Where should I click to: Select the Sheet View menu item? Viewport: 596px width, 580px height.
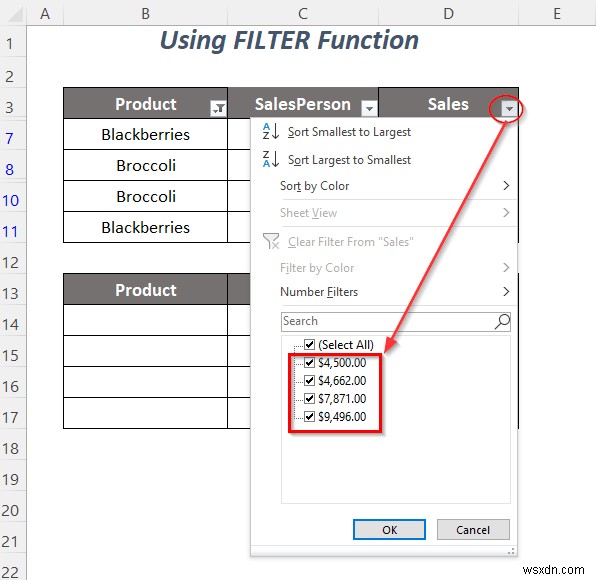(384, 213)
